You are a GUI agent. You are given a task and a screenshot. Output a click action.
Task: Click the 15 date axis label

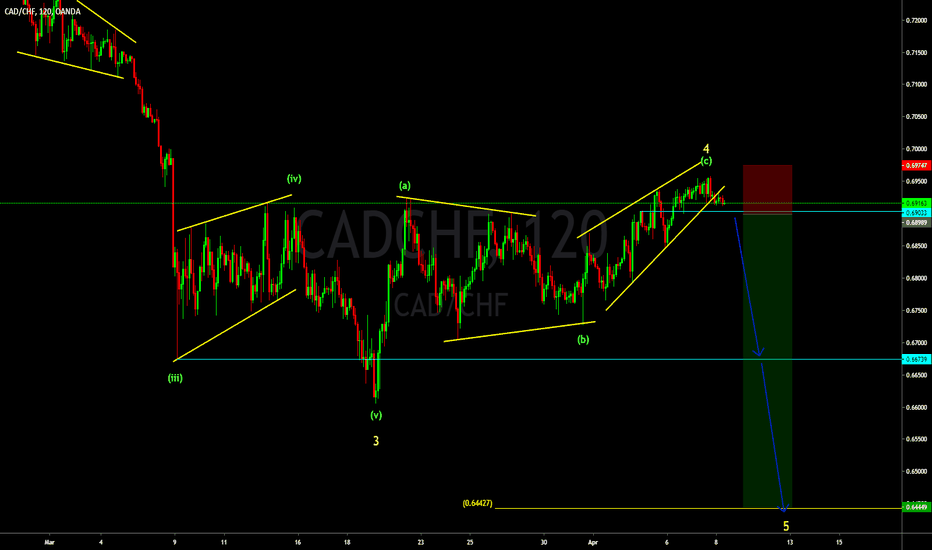(x=839, y=542)
